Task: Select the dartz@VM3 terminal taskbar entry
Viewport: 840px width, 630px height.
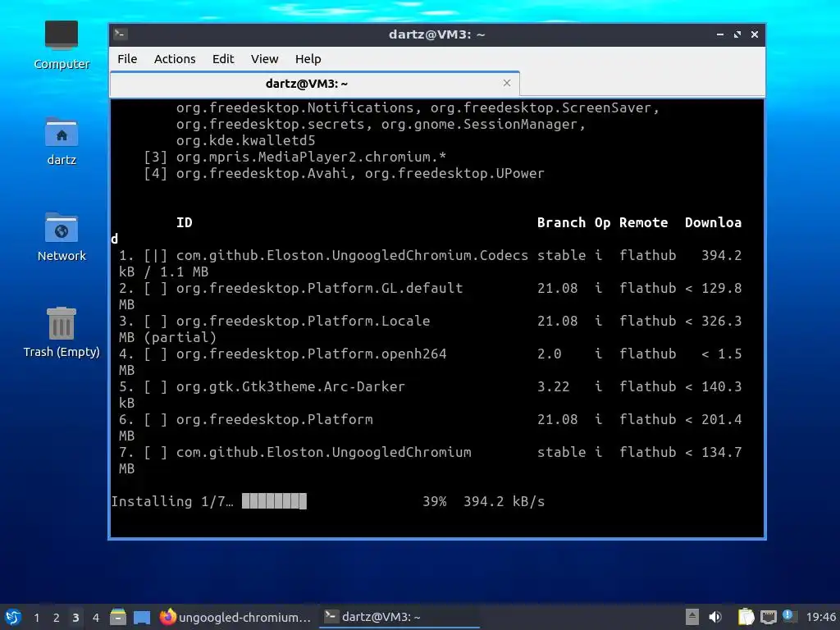Action: click(399, 617)
